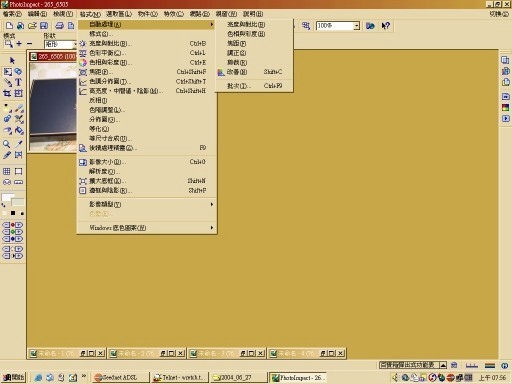Open the View (V) menu
Image resolution: width=512 pixels, height=384 pixels.
tap(63, 14)
